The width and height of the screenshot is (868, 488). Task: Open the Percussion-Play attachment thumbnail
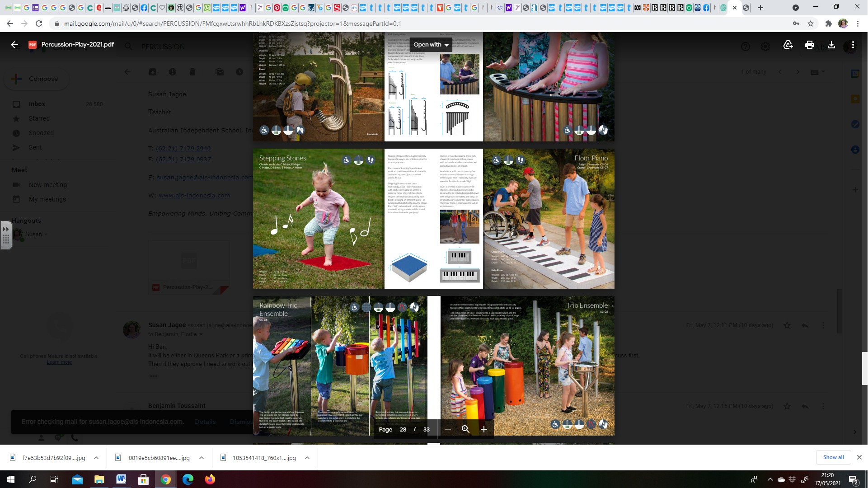(x=189, y=268)
